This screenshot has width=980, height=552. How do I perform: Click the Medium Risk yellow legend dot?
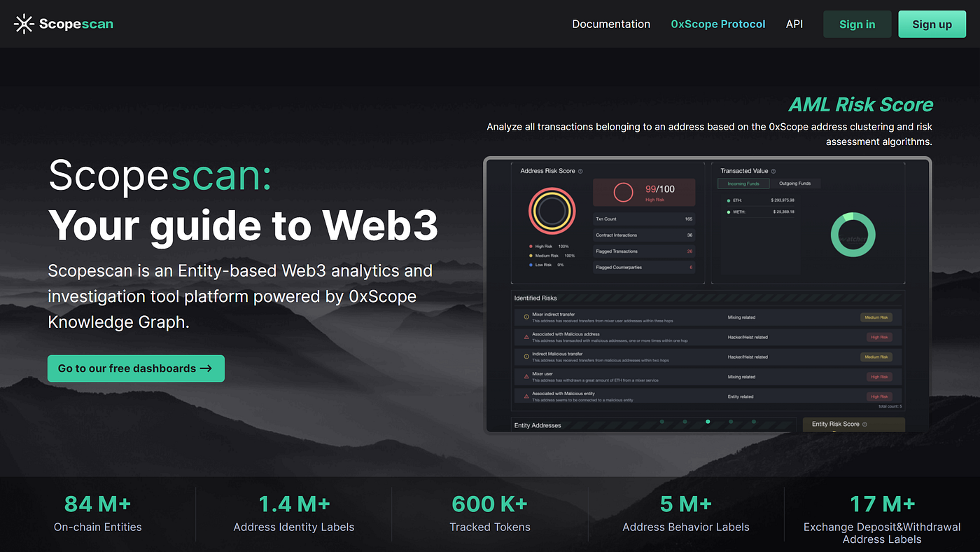[531, 256]
